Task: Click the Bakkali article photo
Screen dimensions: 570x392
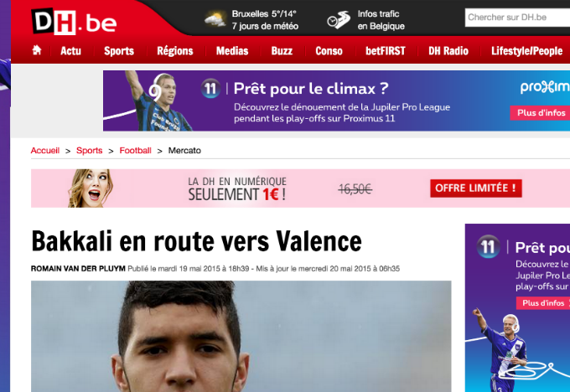Action: tap(241, 336)
